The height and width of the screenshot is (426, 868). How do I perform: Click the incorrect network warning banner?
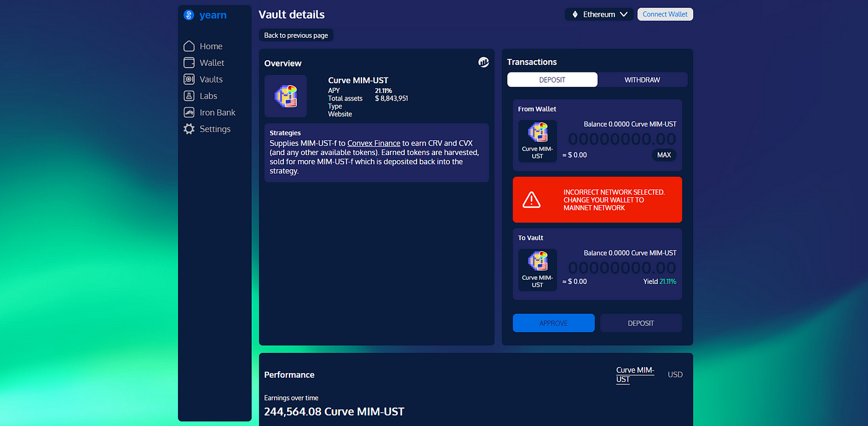(597, 200)
